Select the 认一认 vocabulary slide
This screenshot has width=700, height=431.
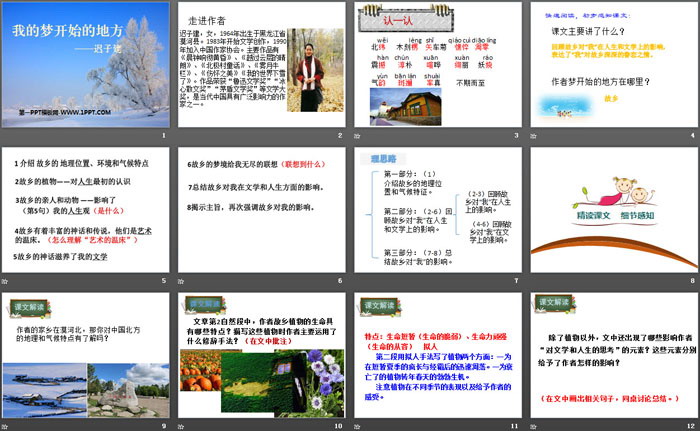[438, 65]
